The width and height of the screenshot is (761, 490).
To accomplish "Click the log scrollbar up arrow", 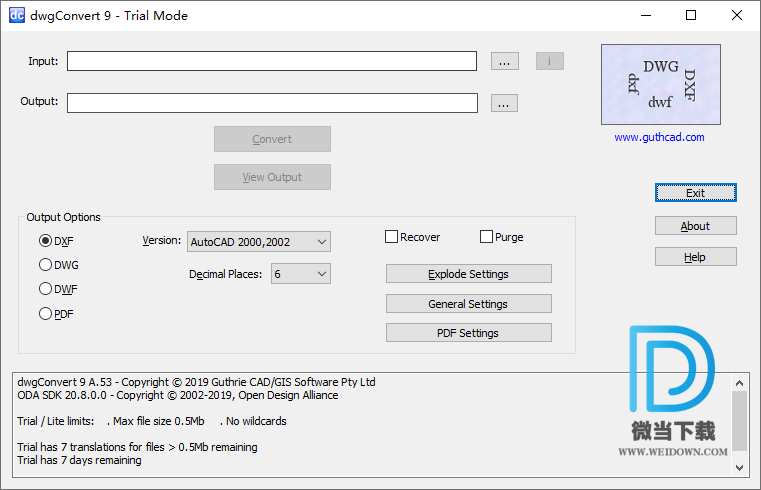I will coord(739,383).
